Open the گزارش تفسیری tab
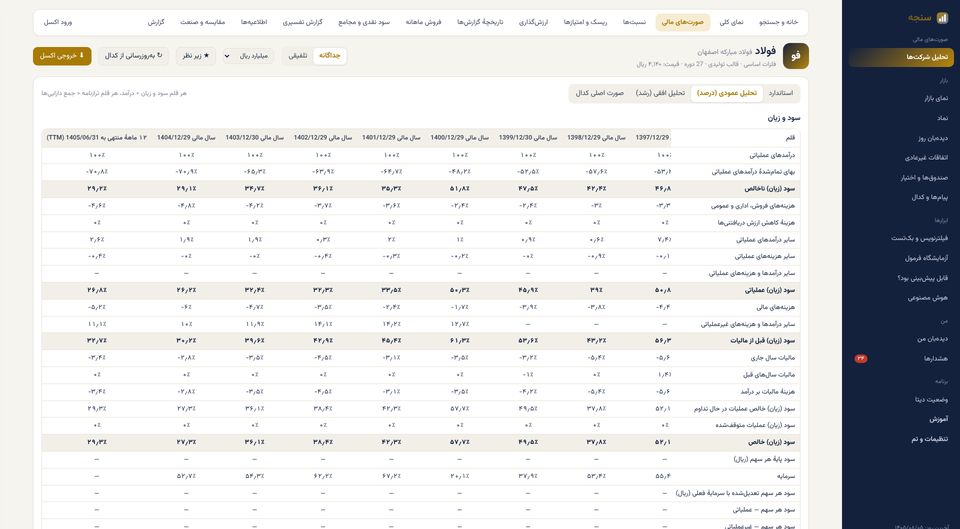This screenshot has width=960, height=529. click(x=302, y=22)
